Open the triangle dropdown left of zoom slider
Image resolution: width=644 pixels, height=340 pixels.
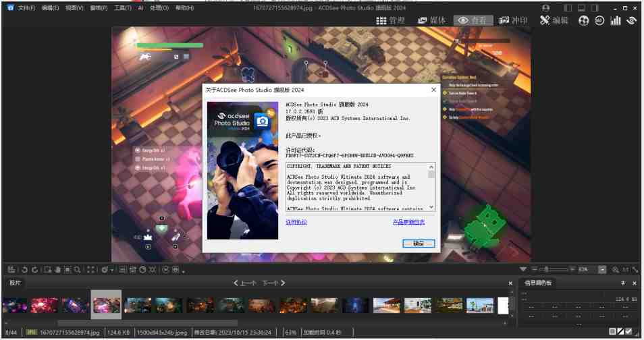(x=523, y=269)
